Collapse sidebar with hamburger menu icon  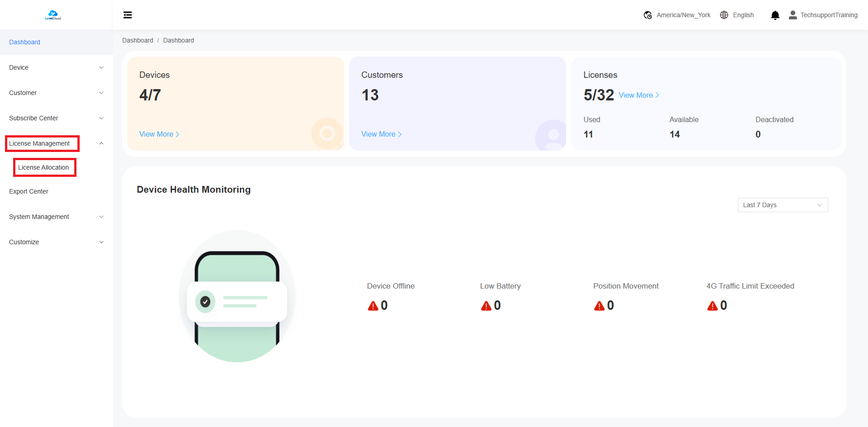click(x=128, y=15)
